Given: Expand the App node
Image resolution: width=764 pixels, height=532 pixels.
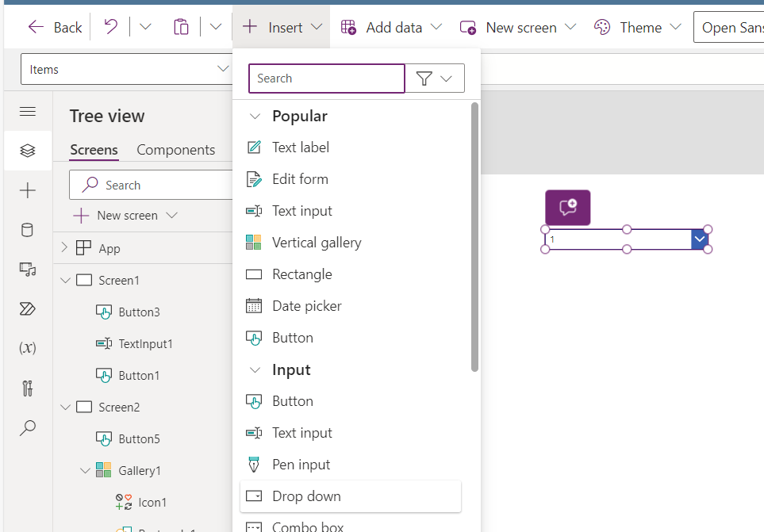Looking at the screenshot, I should pos(64,247).
